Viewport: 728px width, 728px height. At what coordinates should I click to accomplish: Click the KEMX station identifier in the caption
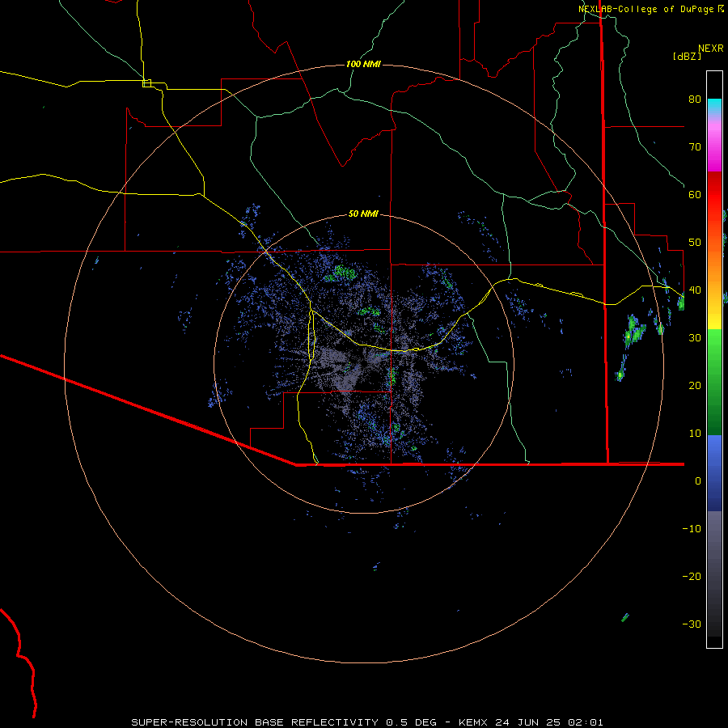click(472, 722)
